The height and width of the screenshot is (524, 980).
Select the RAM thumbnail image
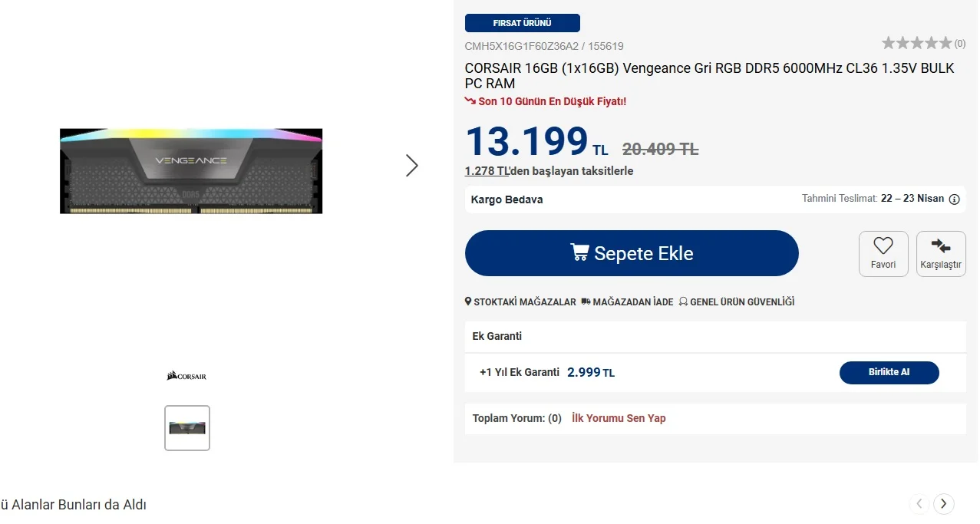click(x=187, y=428)
